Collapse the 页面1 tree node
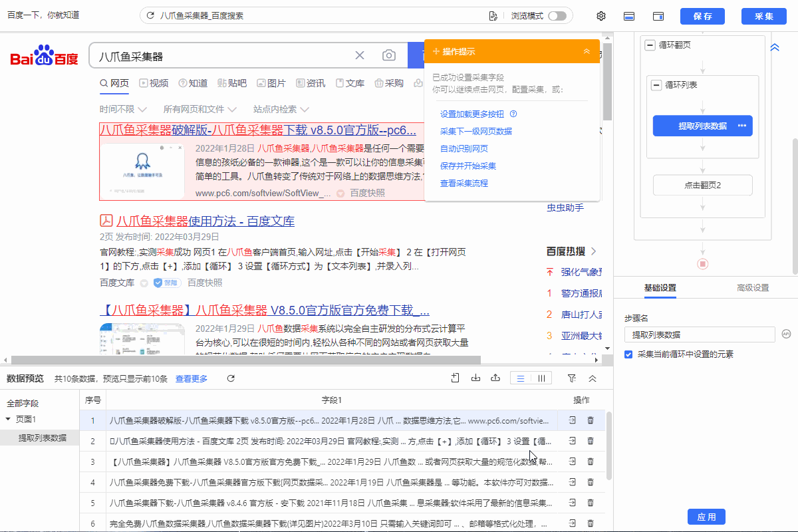The height and width of the screenshot is (532, 798). 8,420
